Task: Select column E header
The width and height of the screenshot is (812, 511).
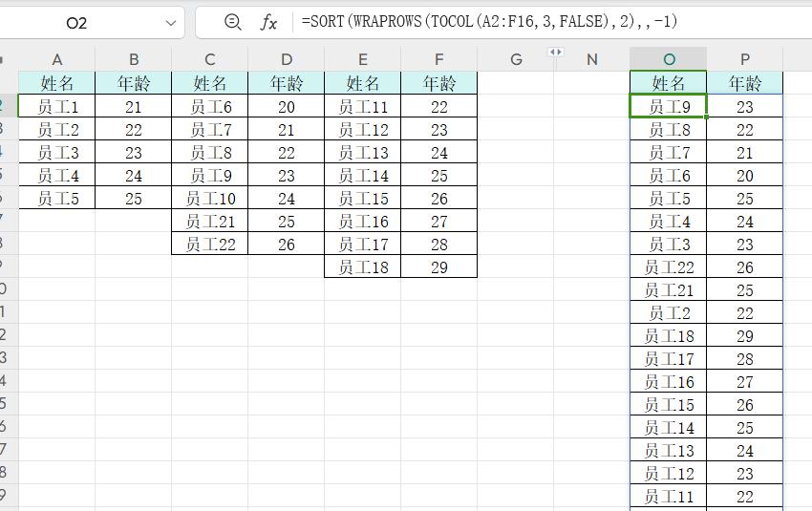Action: [362, 59]
